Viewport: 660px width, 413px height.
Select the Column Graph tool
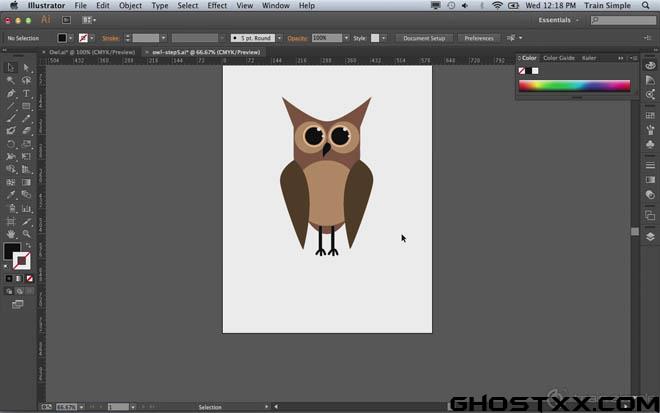(26, 208)
